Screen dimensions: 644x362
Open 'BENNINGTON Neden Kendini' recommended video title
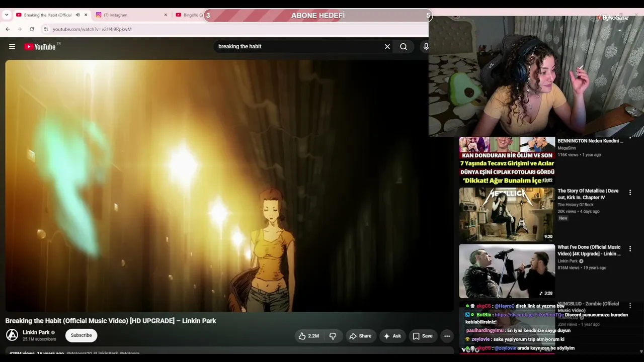[x=590, y=141]
